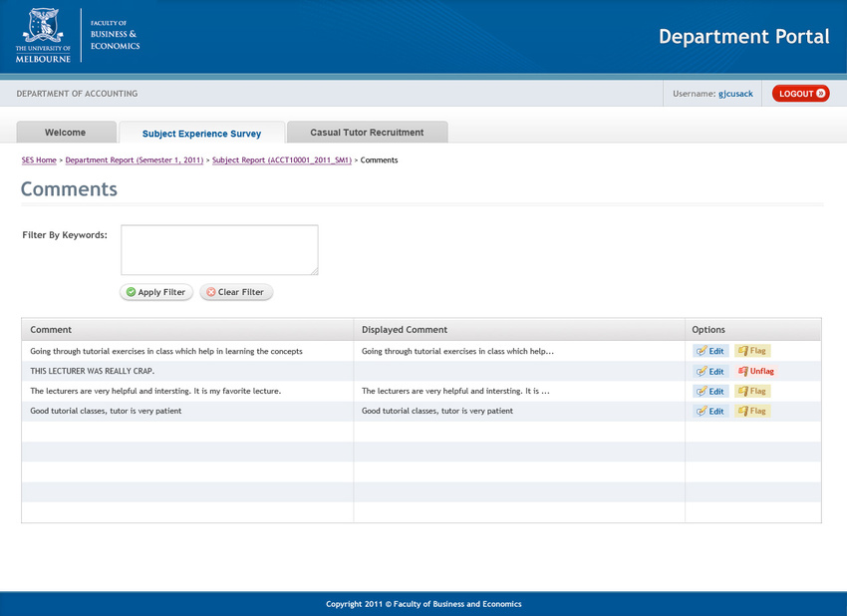
Task: Click the Options column header
Action: [x=753, y=330]
